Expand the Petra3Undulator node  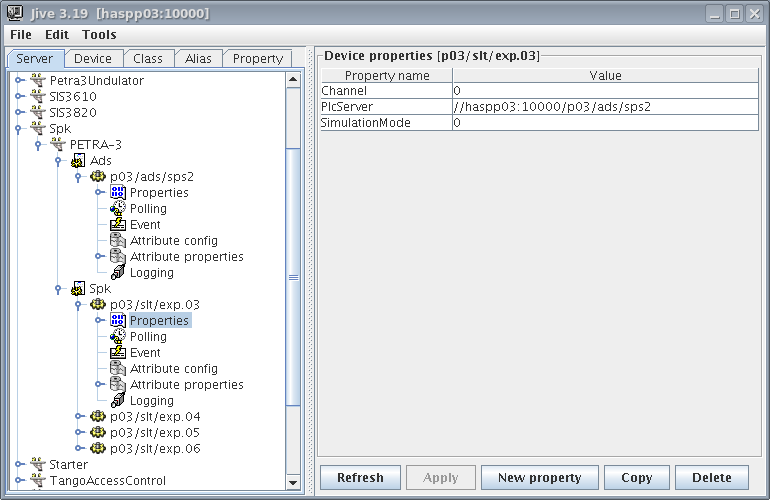point(19,80)
